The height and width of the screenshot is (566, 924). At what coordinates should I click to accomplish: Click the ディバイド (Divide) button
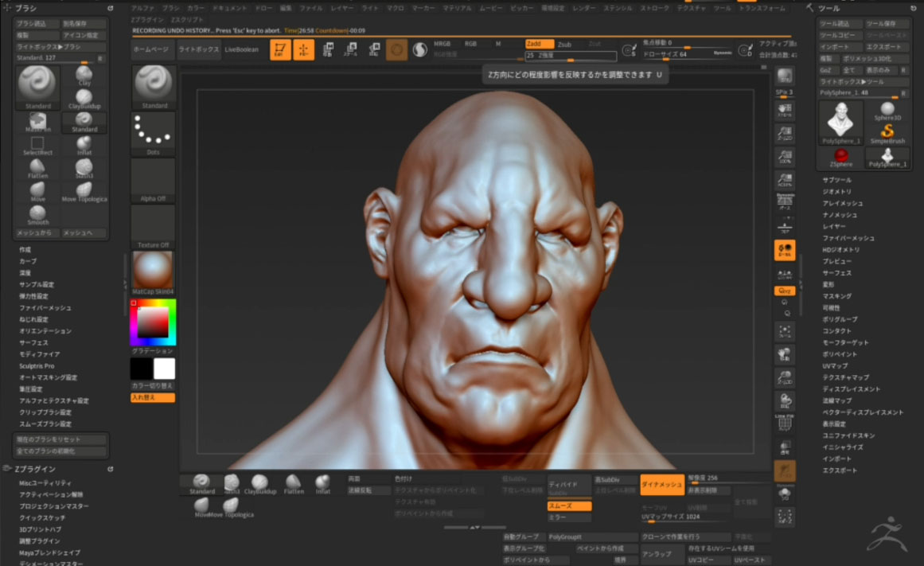pyautogui.click(x=569, y=484)
